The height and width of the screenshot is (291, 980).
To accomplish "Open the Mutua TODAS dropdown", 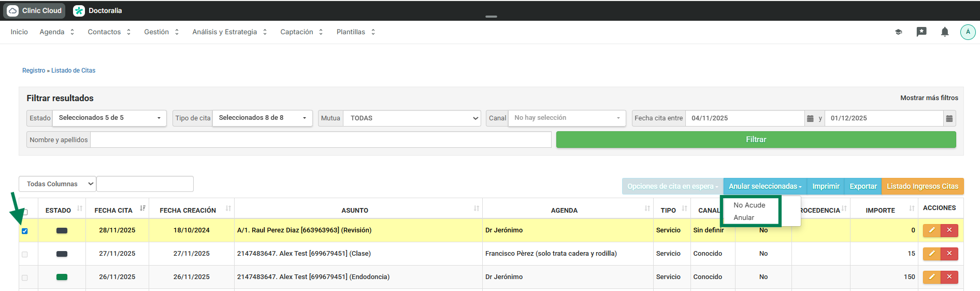I will (412, 118).
